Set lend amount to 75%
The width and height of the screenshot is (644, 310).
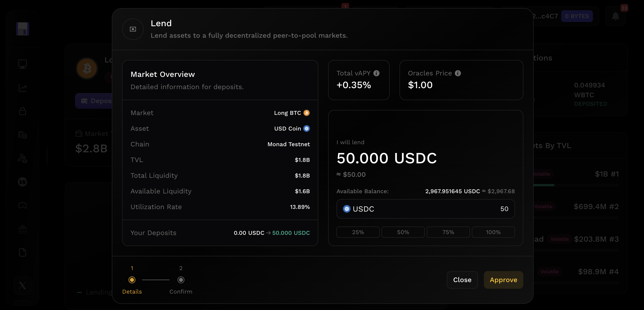[x=448, y=232]
